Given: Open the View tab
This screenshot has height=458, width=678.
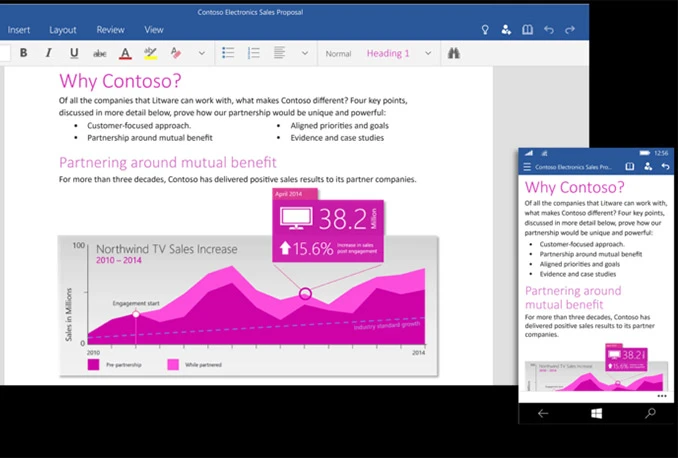Looking at the screenshot, I should (x=154, y=30).
